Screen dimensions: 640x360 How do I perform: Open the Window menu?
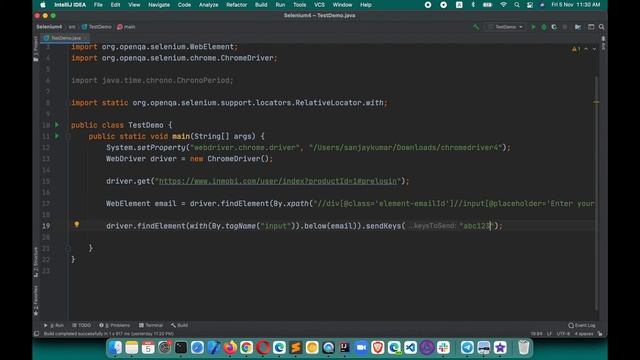click(342, 5)
